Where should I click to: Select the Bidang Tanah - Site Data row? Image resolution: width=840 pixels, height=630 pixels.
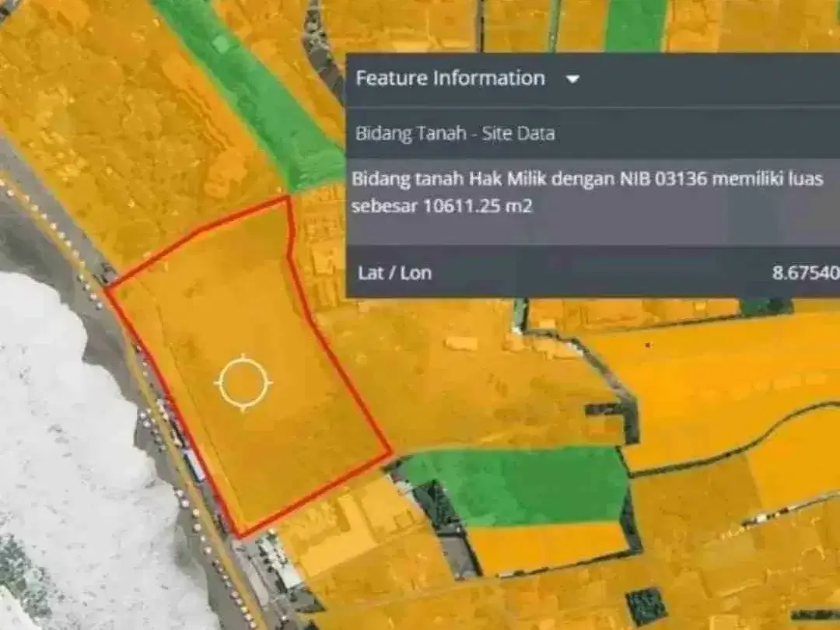point(593,133)
